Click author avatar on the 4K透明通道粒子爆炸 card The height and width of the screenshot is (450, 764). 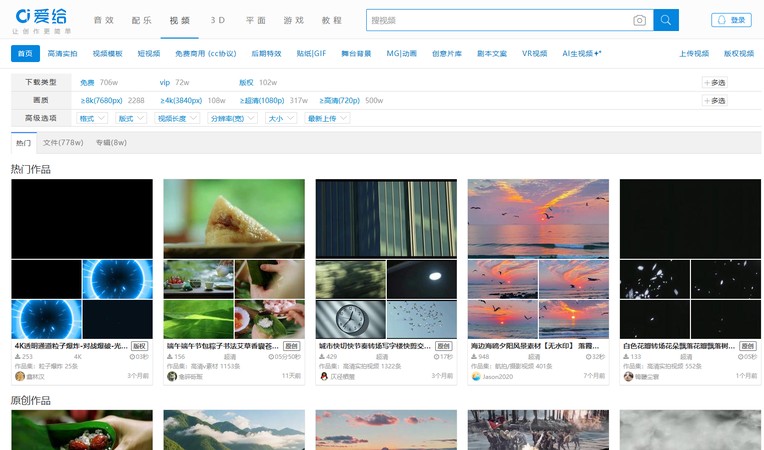19,376
